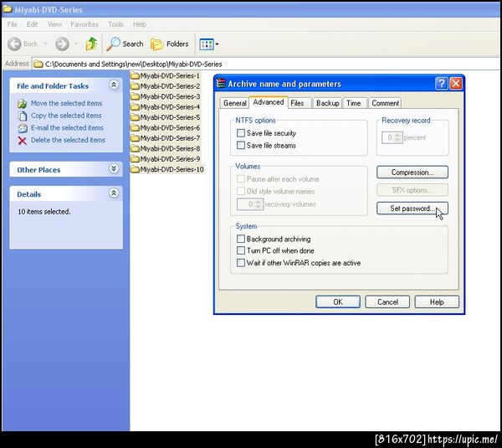Click E-mail the selected items icon
This screenshot has width=502, height=448.
[x=23, y=128]
